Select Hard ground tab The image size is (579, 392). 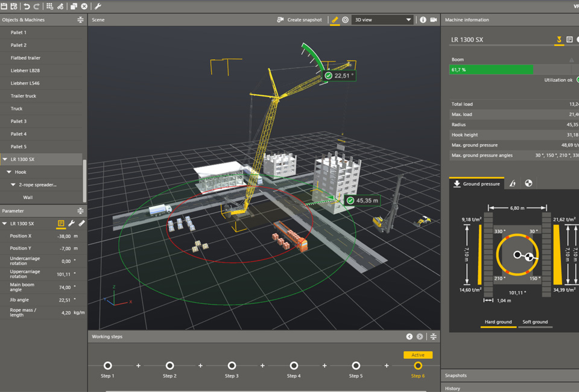coord(498,322)
